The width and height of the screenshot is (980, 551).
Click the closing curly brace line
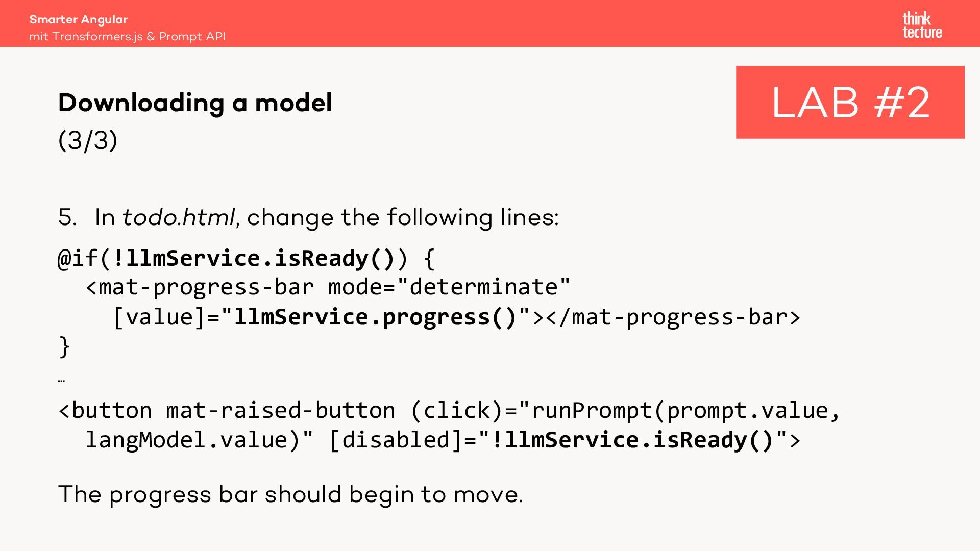tap(64, 347)
